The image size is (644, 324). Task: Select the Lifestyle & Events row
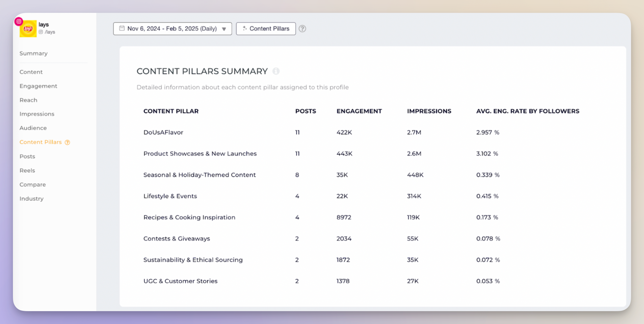point(373,196)
